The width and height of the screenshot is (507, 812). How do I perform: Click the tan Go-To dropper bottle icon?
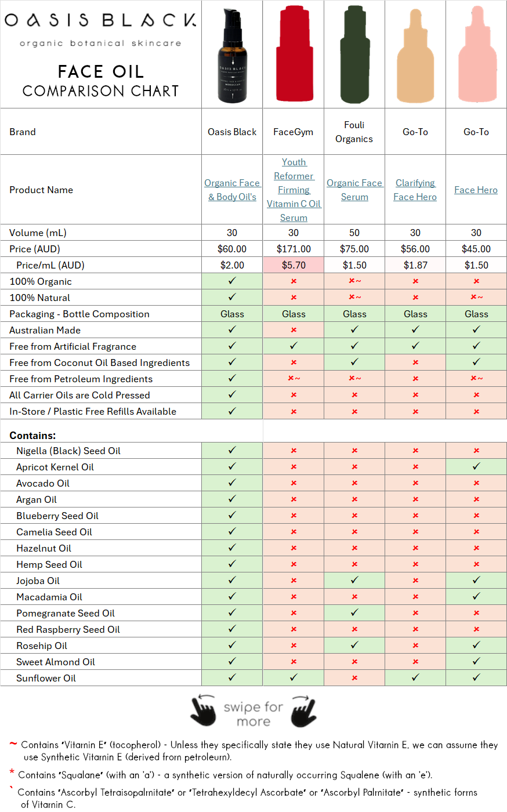[x=415, y=58]
